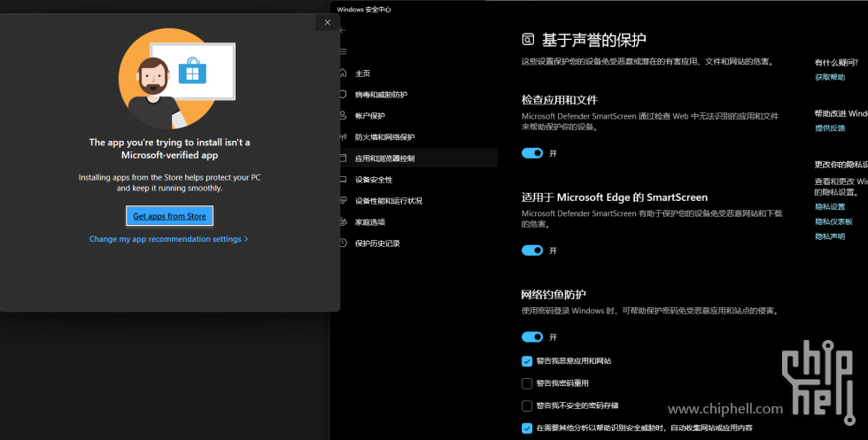This screenshot has height=440, width=868.
Task: Uncheck 警告我恶意应用和网站 checkbox
Action: click(527, 361)
